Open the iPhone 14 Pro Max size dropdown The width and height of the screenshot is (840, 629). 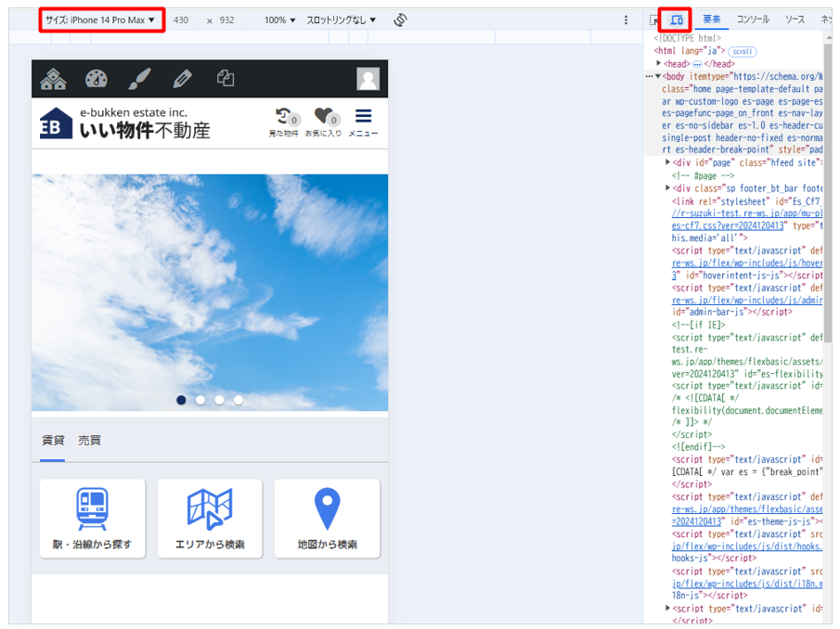coord(101,19)
